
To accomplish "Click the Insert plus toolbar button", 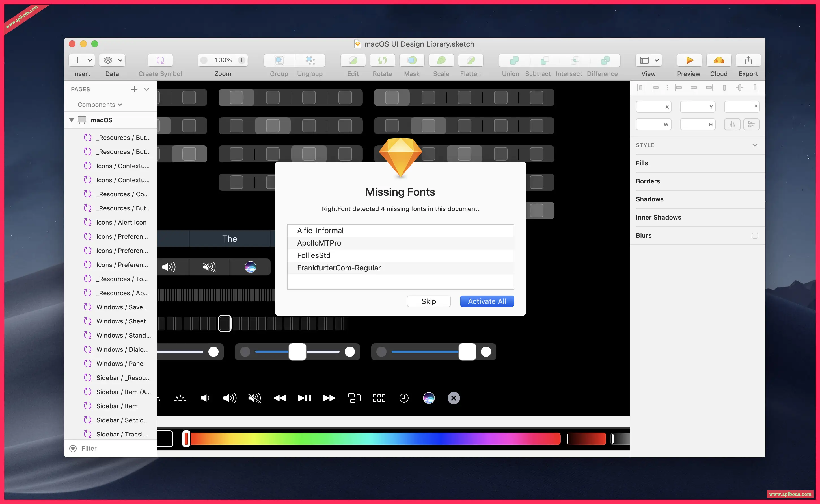I will pos(77,60).
